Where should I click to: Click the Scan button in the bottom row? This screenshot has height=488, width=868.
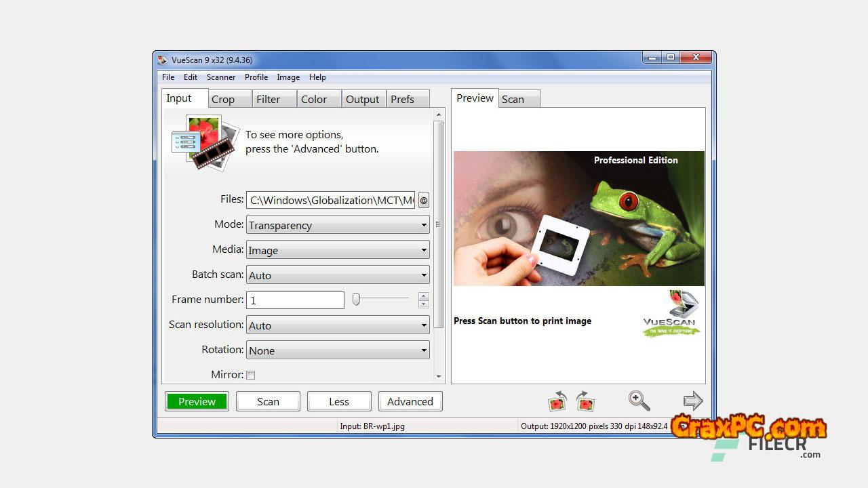tap(268, 401)
